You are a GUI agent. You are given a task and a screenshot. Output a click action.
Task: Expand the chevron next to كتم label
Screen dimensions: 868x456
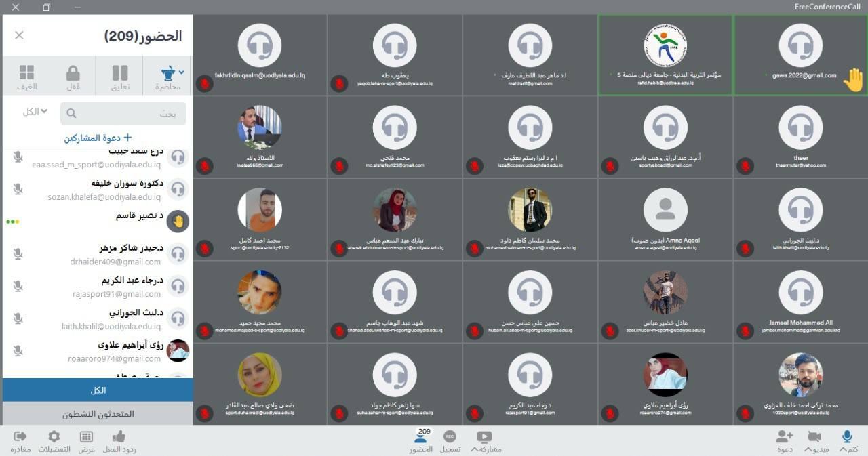coord(842,450)
